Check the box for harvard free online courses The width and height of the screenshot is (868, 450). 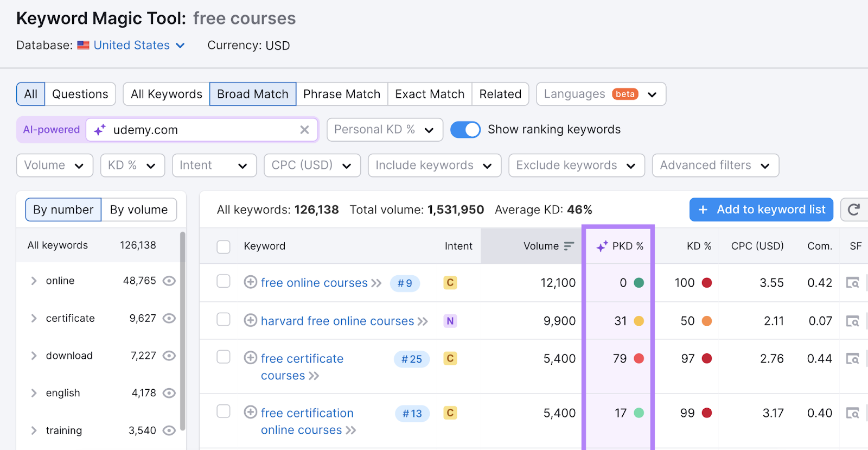224,319
